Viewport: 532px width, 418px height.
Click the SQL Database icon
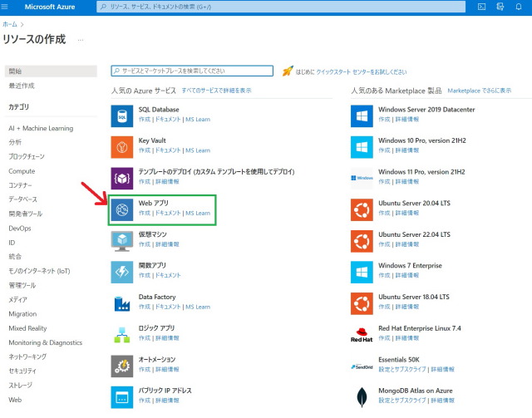(x=122, y=116)
